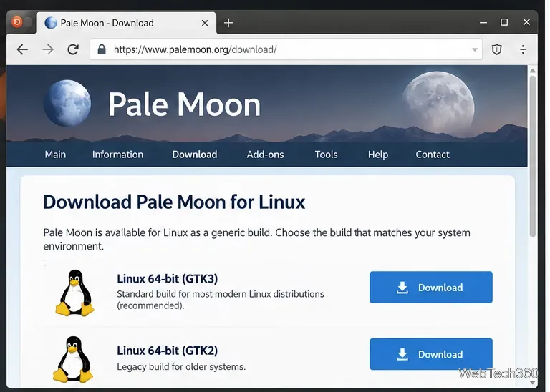Focus the URL address field
Image resolution: width=550 pixels, height=392 pixels.
coord(286,49)
